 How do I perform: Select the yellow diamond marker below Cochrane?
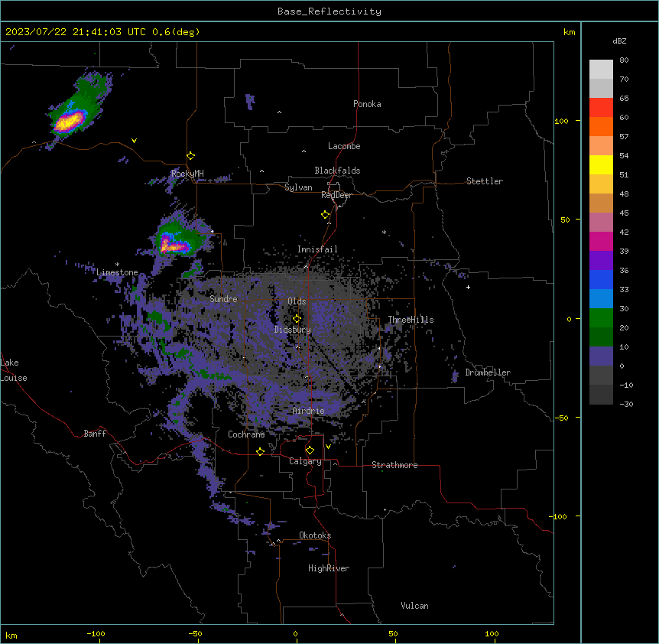[x=260, y=451]
